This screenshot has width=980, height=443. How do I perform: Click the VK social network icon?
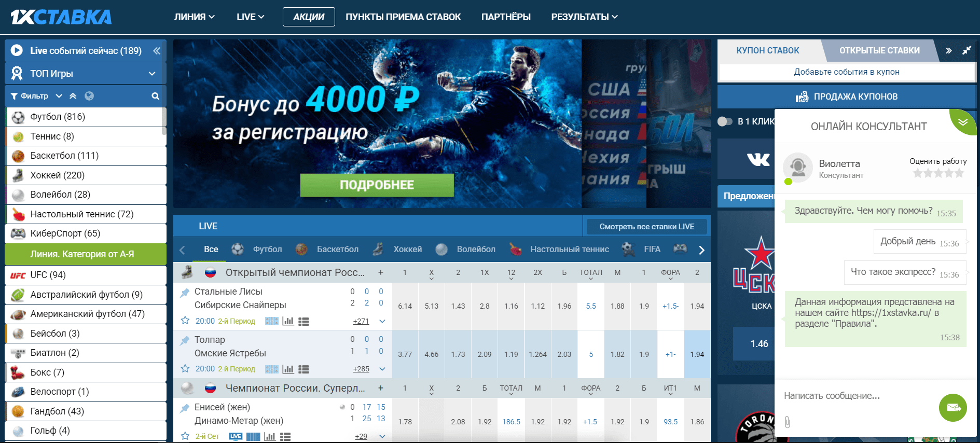click(758, 160)
